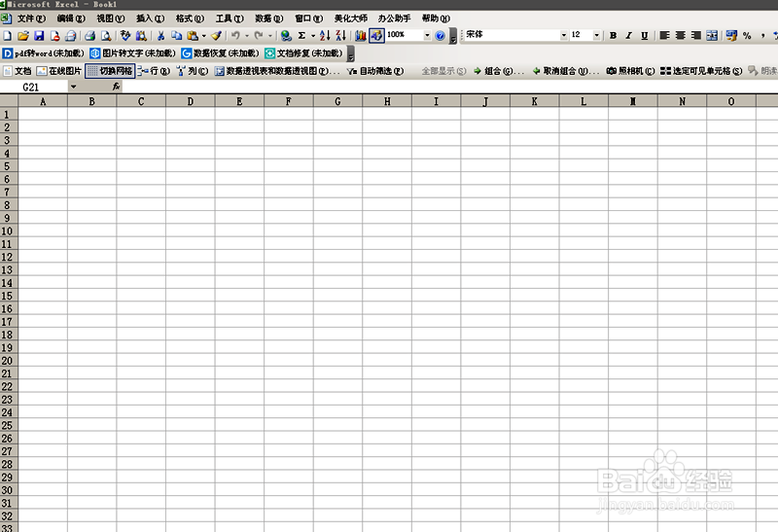Run the Spelling check icon
The width and height of the screenshot is (778, 532).
coord(125,36)
